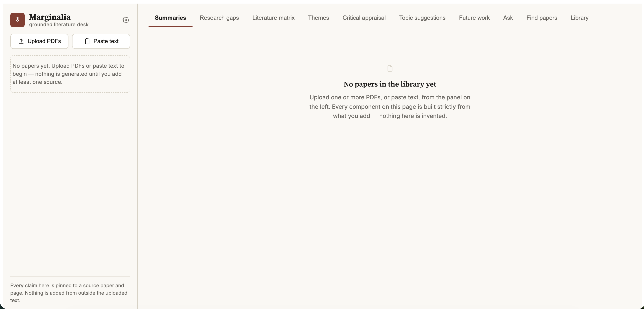
Task: Go to the Topic suggestions tab
Action: point(422,18)
